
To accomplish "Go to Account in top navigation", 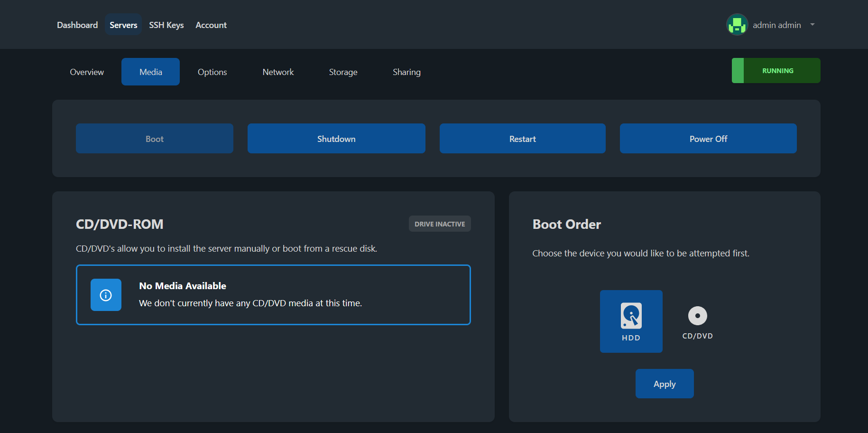I will pyautogui.click(x=211, y=25).
